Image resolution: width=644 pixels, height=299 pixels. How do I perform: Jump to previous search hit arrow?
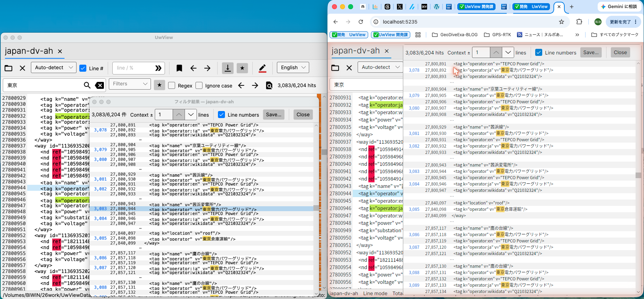241,85
